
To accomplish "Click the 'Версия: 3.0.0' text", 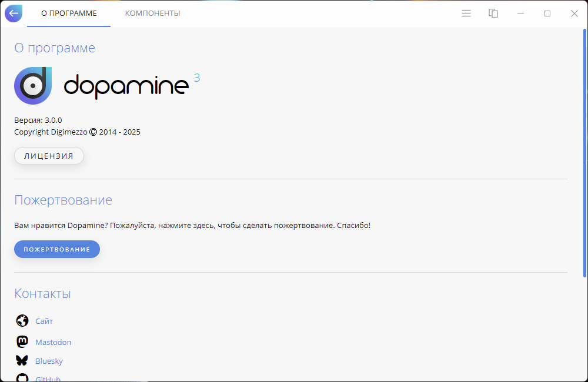I will click(x=38, y=120).
